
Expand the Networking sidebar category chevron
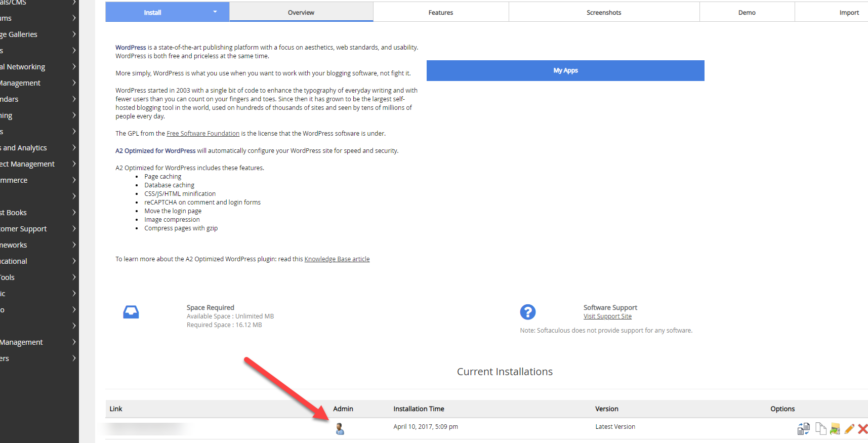click(74, 67)
